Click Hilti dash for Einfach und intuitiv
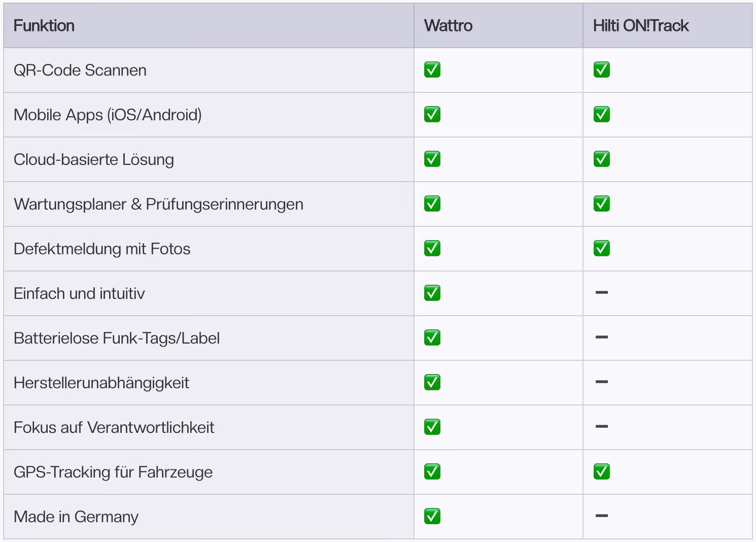756x542 pixels. 602,293
